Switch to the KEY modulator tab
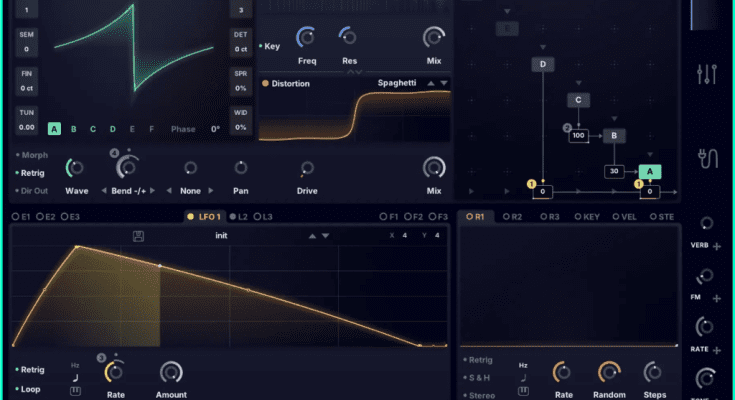Screen dimensions: 735x400 point(588,216)
